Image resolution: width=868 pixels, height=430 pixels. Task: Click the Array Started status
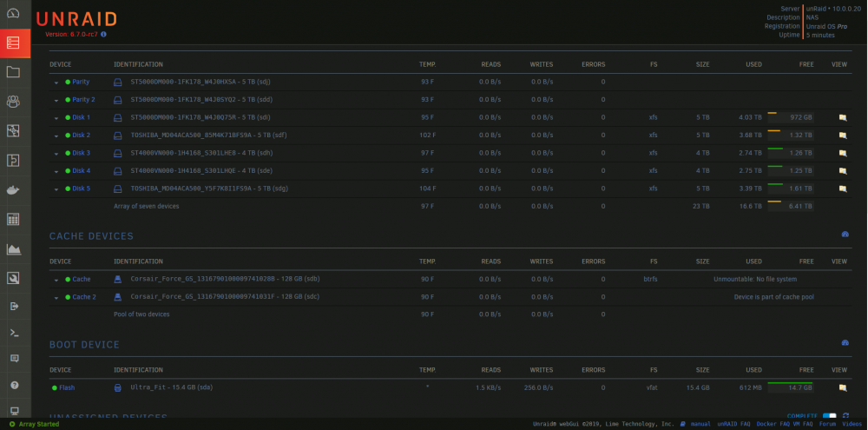35,424
